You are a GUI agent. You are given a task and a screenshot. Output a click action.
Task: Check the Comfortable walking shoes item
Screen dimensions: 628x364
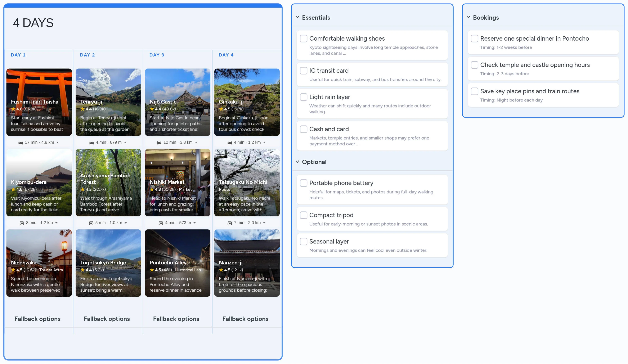[x=304, y=38]
